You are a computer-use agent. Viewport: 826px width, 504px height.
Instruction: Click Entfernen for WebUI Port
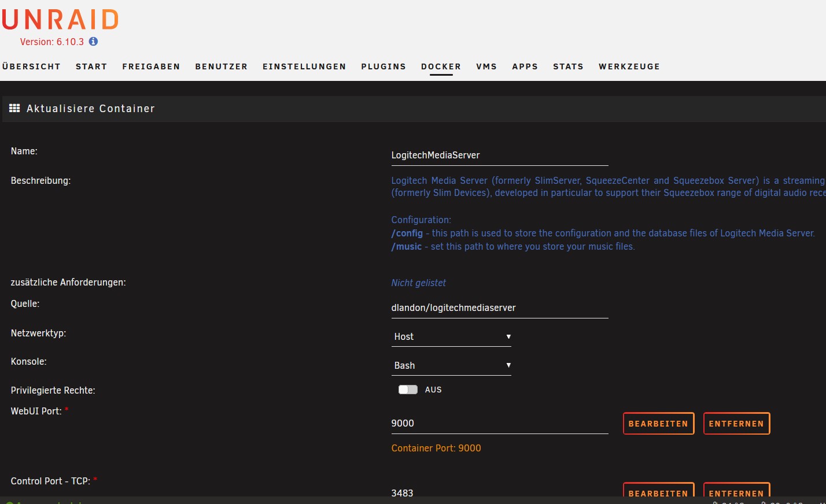pos(736,424)
